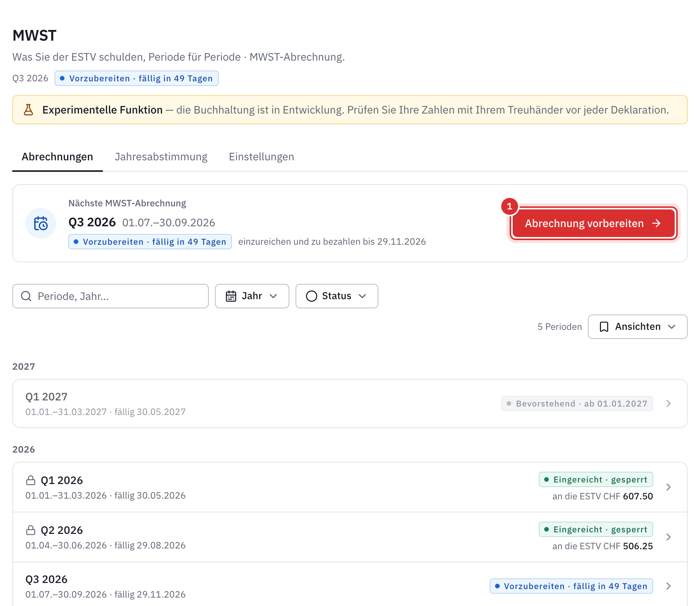The width and height of the screenshot is (700, 606).
Task: Click the date range 01.01.–31.03.2027
Action: point(66,412)
